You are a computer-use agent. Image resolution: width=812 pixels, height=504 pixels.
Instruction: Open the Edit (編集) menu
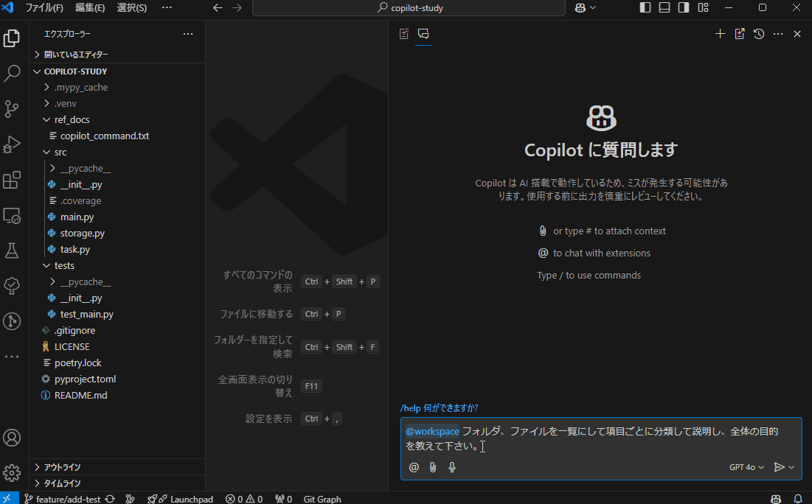coord(90,8)
